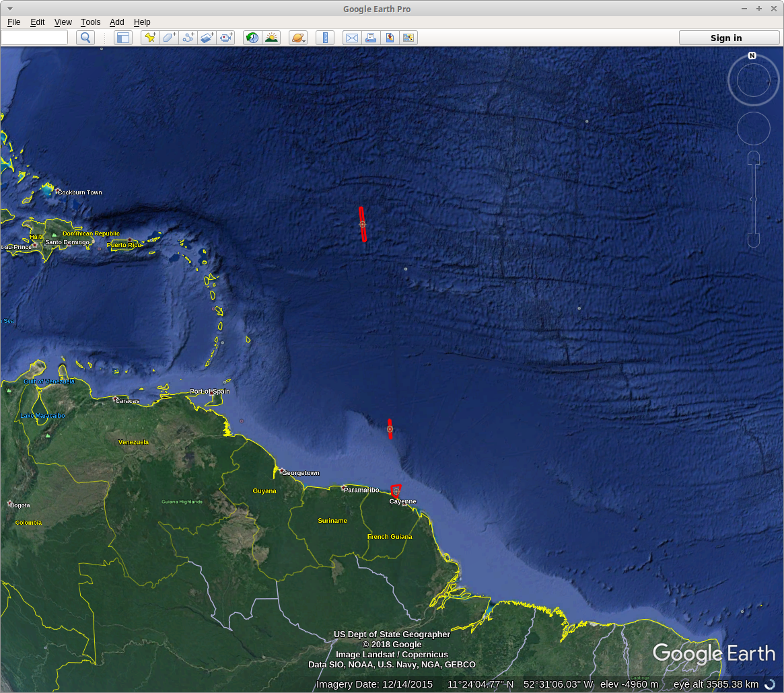This screenshot has width=784, height=693.
Task: Toggle sunlight across the landscape
Action: click(x=271, y=38)
